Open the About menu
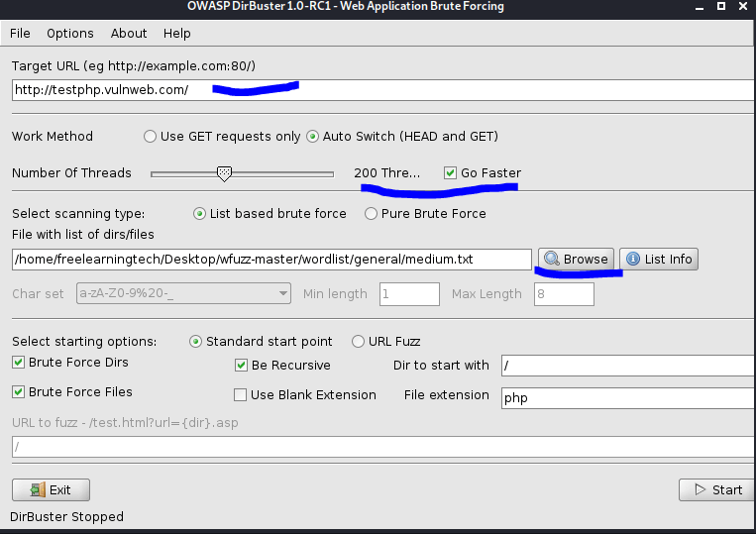Image resolution: width=756 pixels, height=534 pixels. [129, 34]
